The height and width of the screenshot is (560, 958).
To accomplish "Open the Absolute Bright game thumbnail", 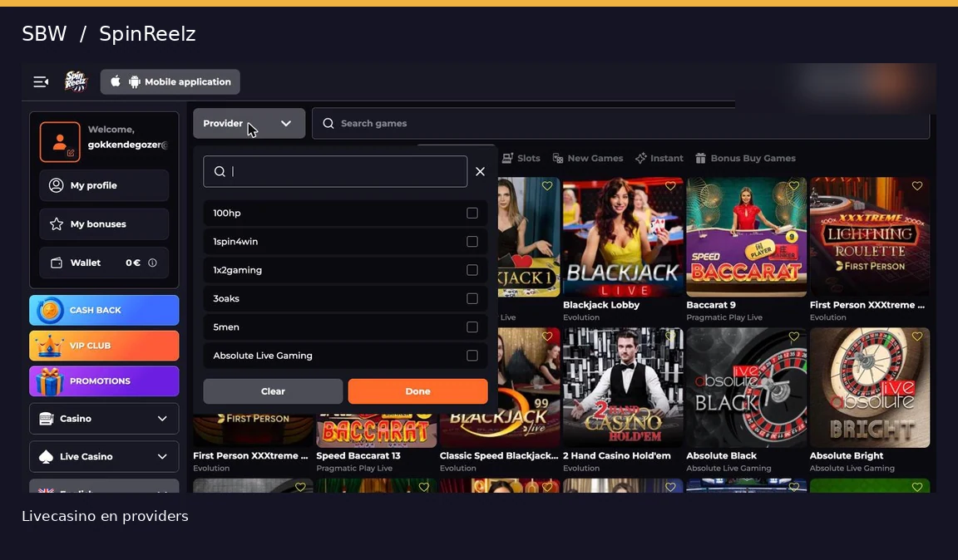I will coord(869,388).
